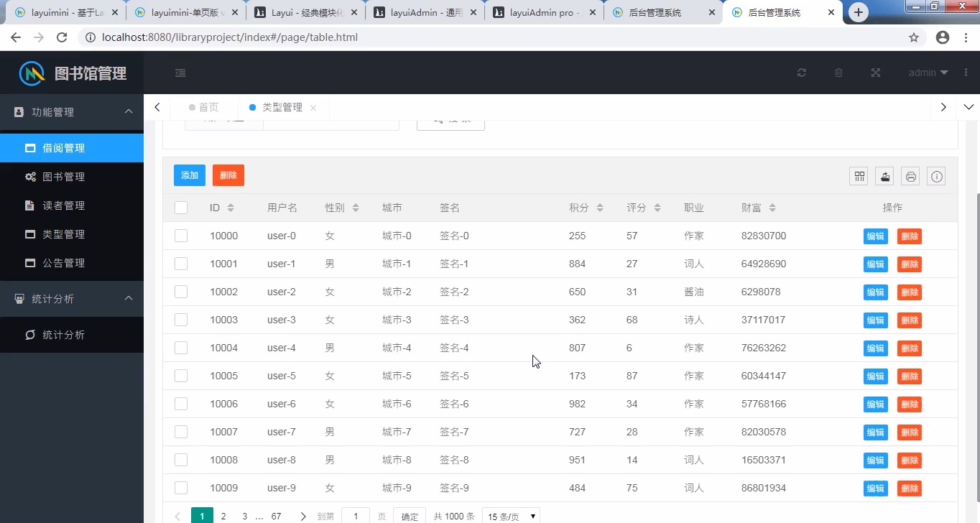Screen dimensions: 980x523
Task: Select the checkbox for row user-3
Action: pos(181,320)
